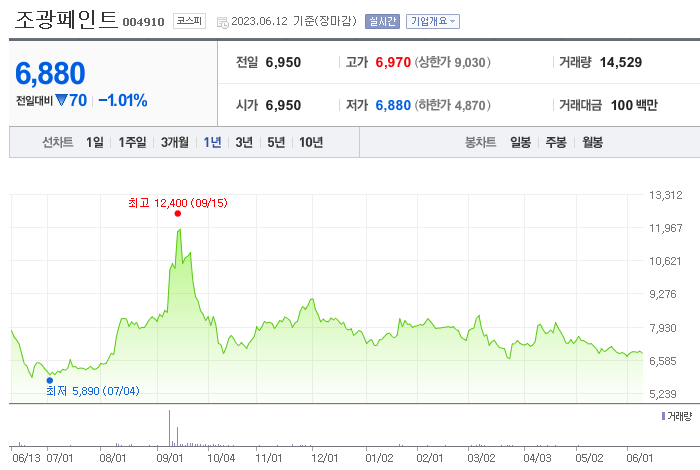Click the 고가 value 6,970
This screenshot has width=700, height=470.
(x=393, y=62)
